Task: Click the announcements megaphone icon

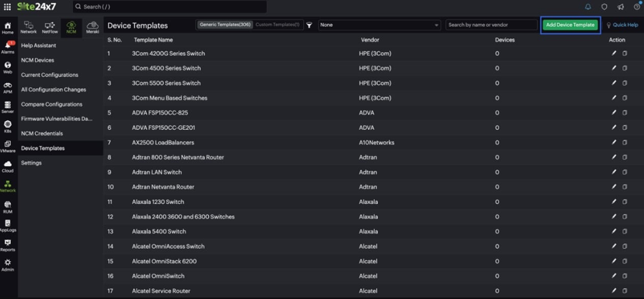Action: pos(621,7)
